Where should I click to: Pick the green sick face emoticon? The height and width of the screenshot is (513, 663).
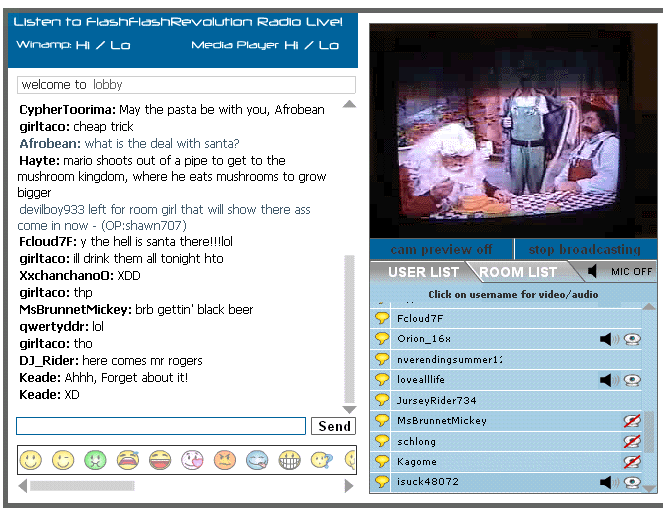coord(96,460)
